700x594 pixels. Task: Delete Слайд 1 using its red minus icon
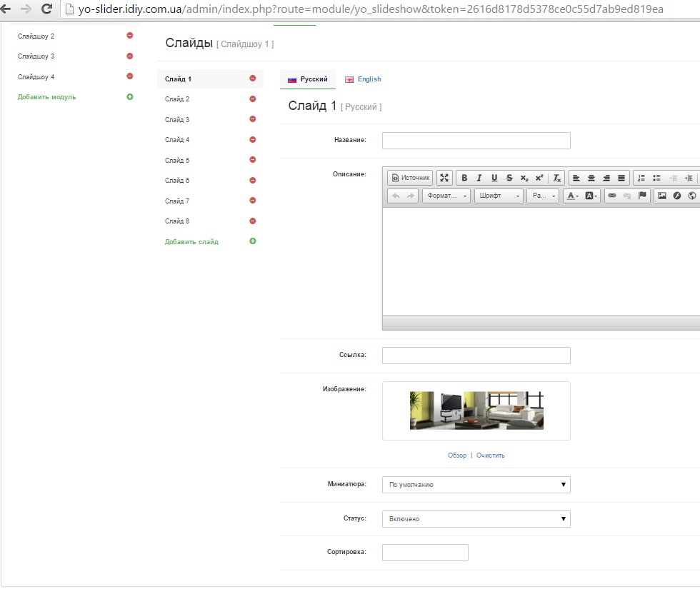(x=253, y=78)
